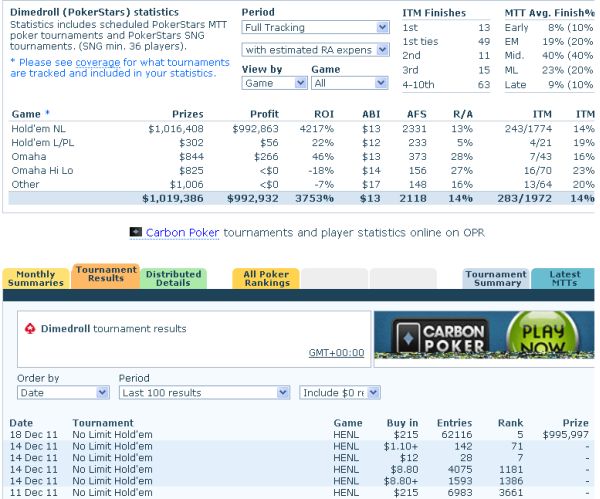
Task: Select the Hold'em L/PL row
Action: [302, 143]
